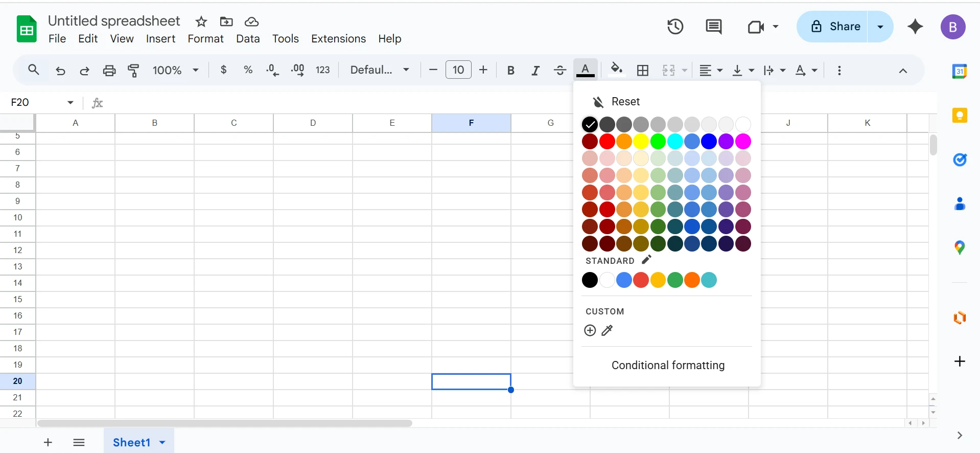
Task: Open Google Calendar side panel icon
Action: point(960,71)
